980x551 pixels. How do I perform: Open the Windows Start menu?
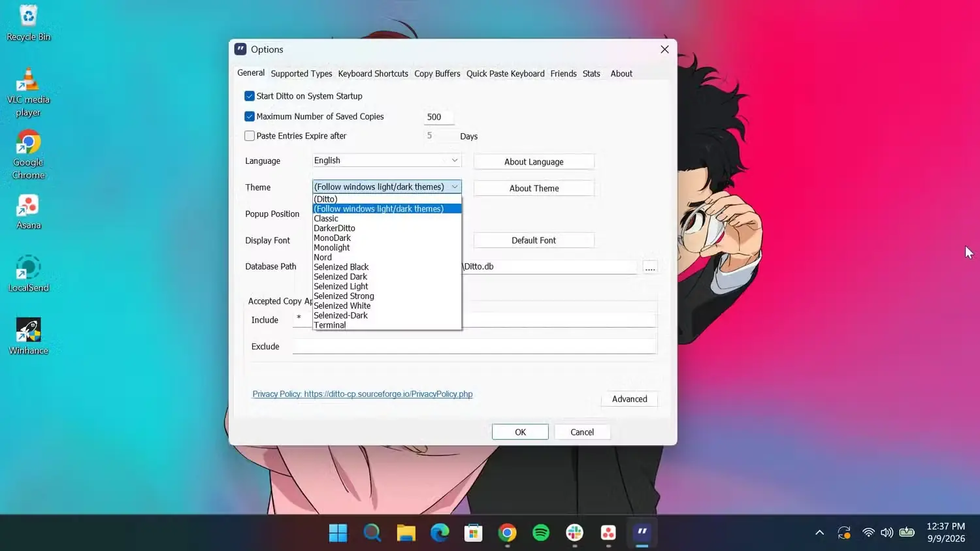click(x=338, y=533)
